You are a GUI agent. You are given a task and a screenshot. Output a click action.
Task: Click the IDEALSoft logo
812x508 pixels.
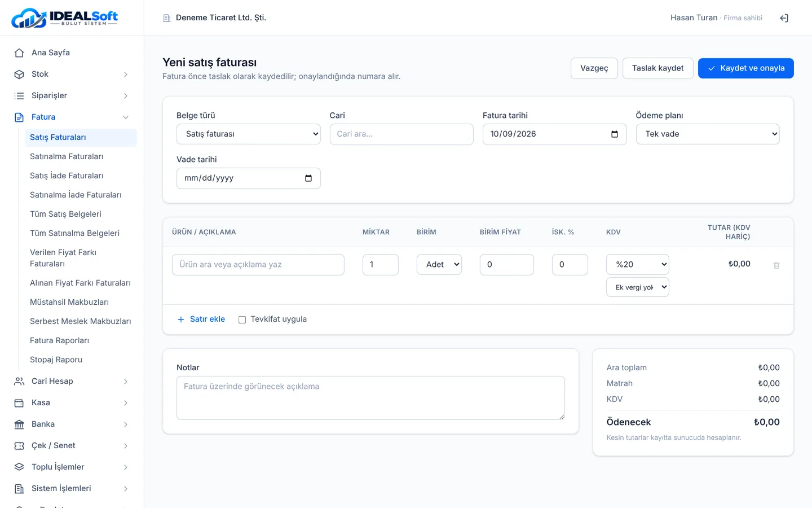click(65, 18)
